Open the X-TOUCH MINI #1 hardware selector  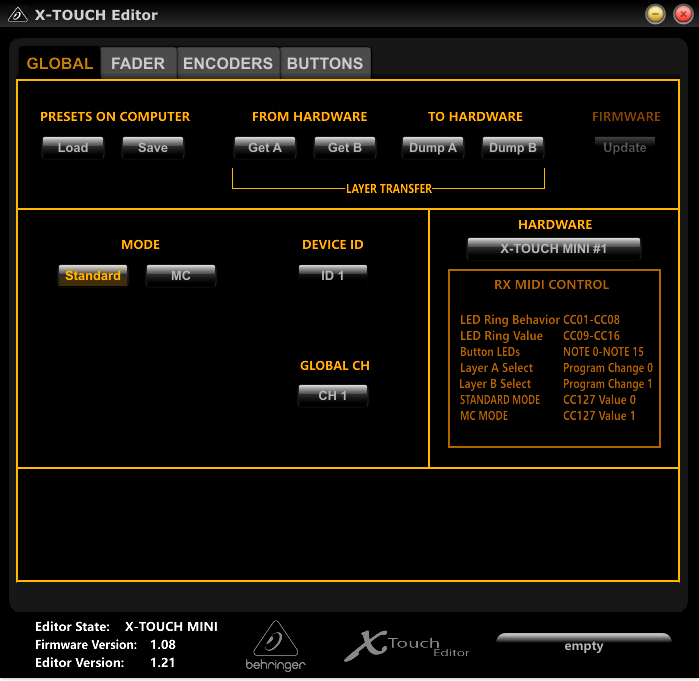tap(554, 248)
